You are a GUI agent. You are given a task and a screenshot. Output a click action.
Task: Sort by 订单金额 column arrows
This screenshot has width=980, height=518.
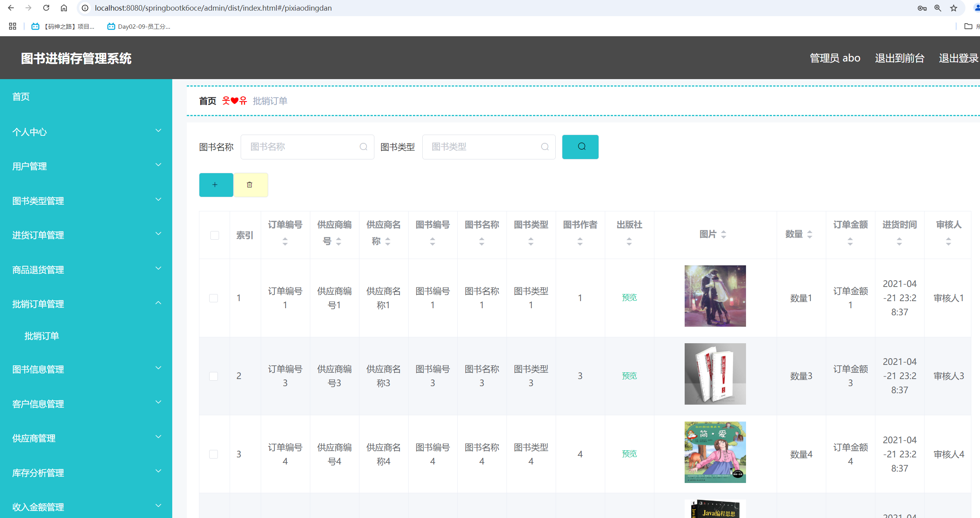click(x=850, y=241)
